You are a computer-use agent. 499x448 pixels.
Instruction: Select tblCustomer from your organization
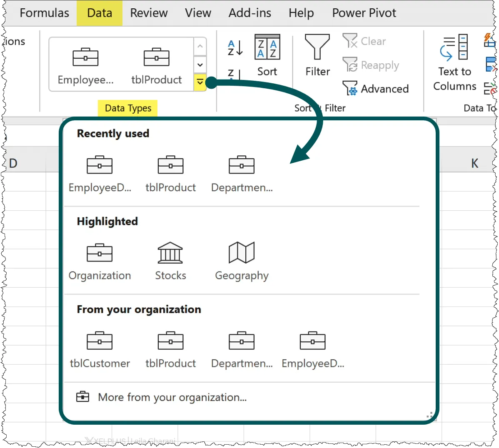(x=100, y=341)
